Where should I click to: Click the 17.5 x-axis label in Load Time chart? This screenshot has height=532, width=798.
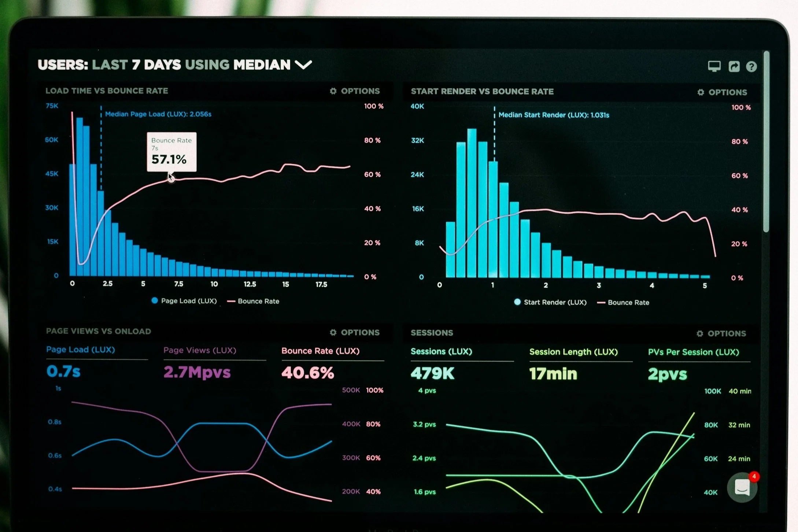click(x=321, y=284)
